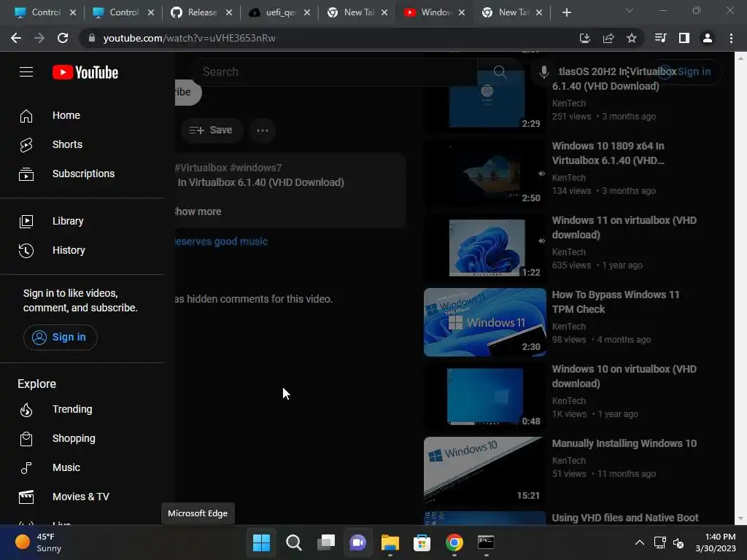The height and width of the screenshot is (560, 747).
Task: Open the three-dot more actions button
Action: tap(263, 130)
